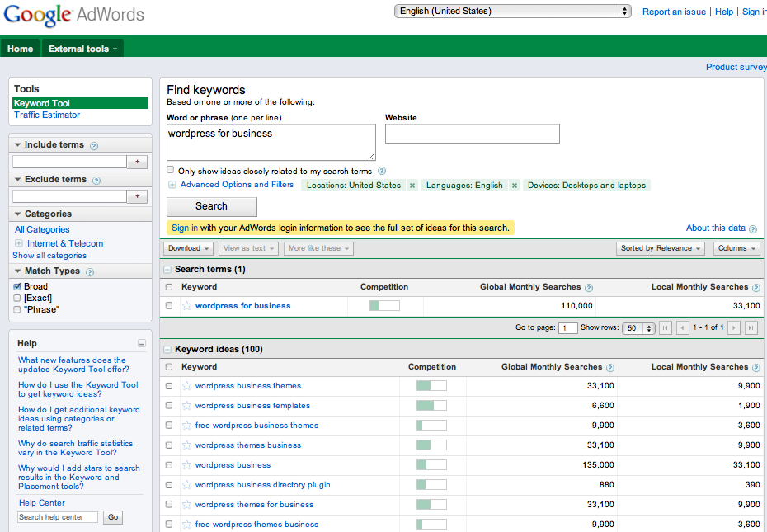Click help icon for closely related ideas option
The image size is (767, 532).
[x=382, y=171]
